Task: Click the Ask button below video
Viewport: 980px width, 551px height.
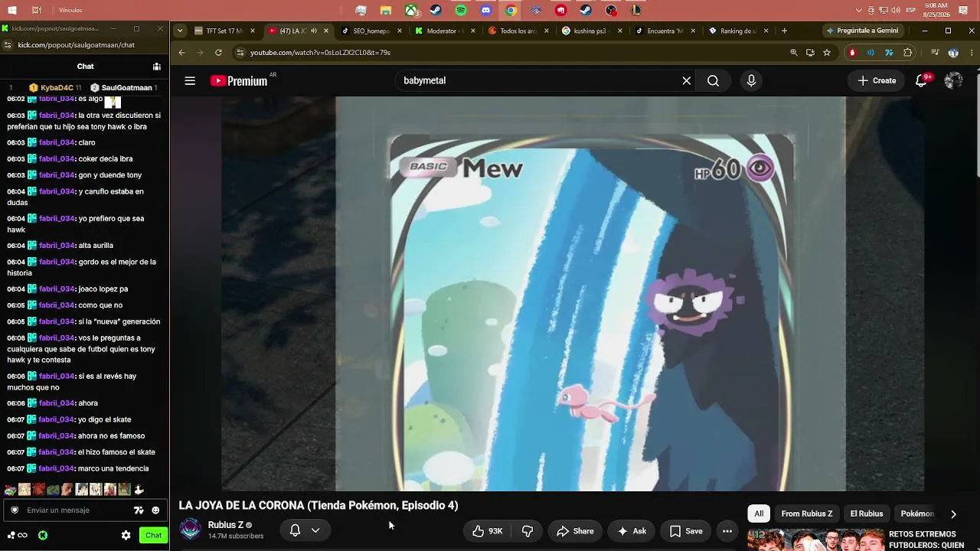Action: pos(632,531)
